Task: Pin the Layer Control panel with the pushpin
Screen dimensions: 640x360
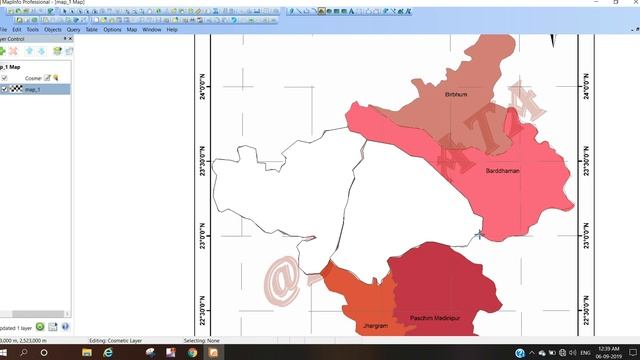Action: point(64,39)
